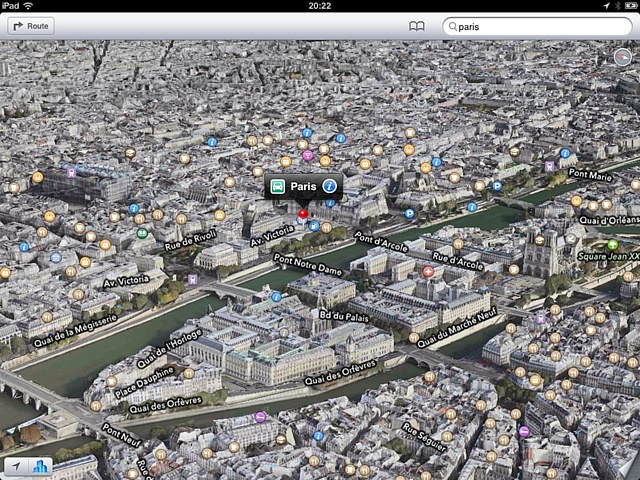Tap parking P marker nearest Pont d'Arcole

point(409,213)
